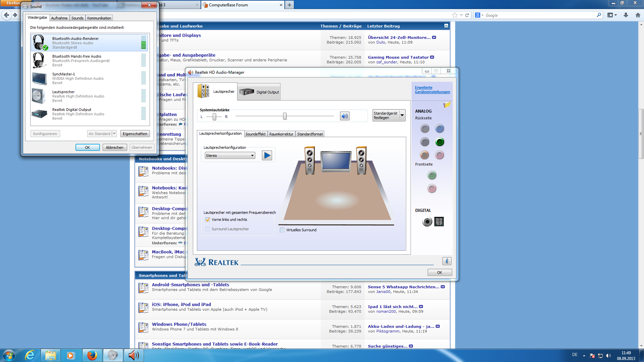
Task: Uncheck Vorne links und rechts checkbox
Action: click(208, 220)
